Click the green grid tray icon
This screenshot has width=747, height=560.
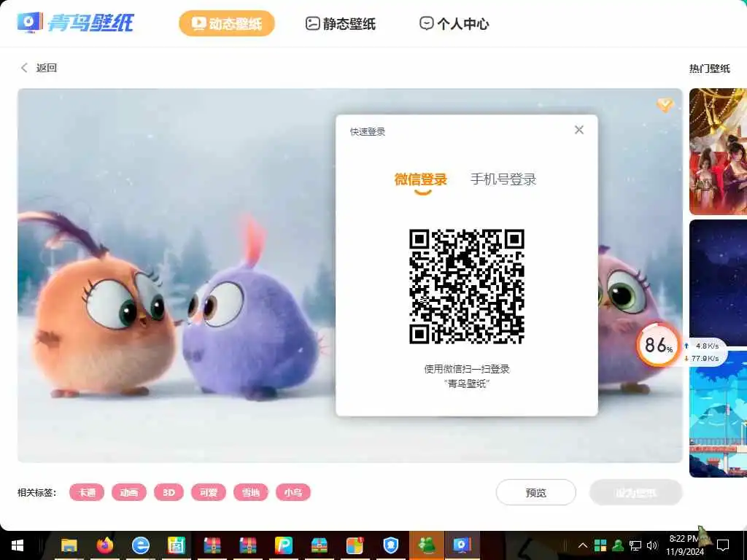(x=600, y=545)
